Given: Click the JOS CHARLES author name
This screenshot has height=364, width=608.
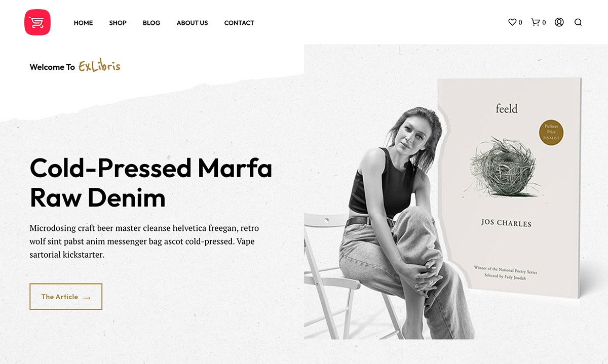Looking at the screenshot, I should (506, 223).
